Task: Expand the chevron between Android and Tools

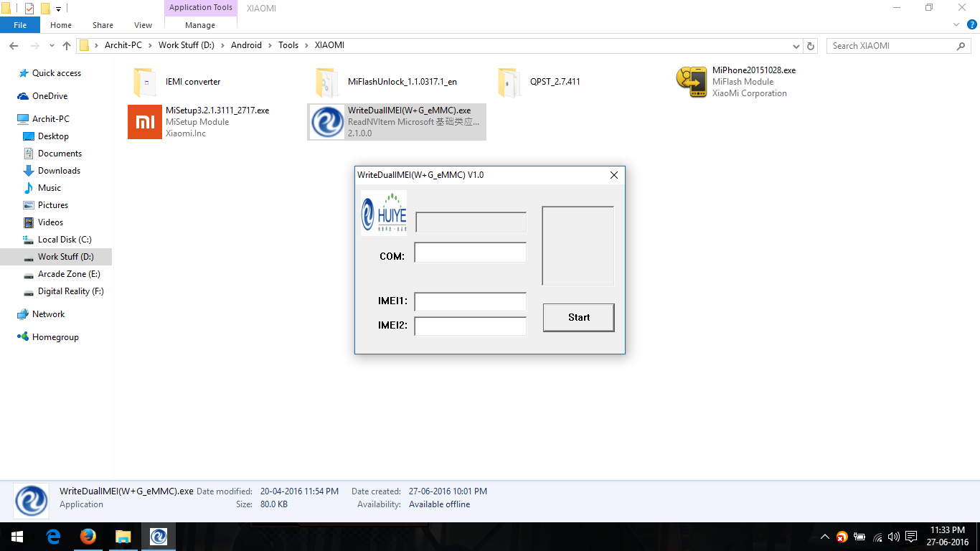Action: 270,45
